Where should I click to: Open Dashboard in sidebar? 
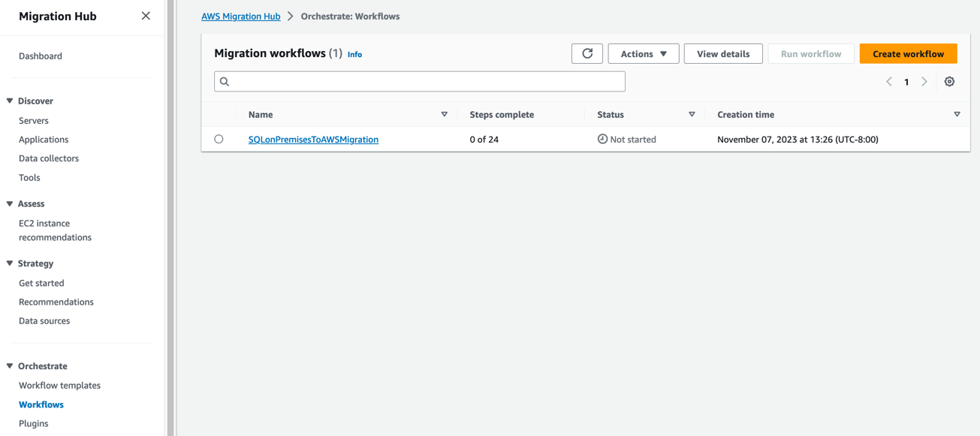click(41, 56)
